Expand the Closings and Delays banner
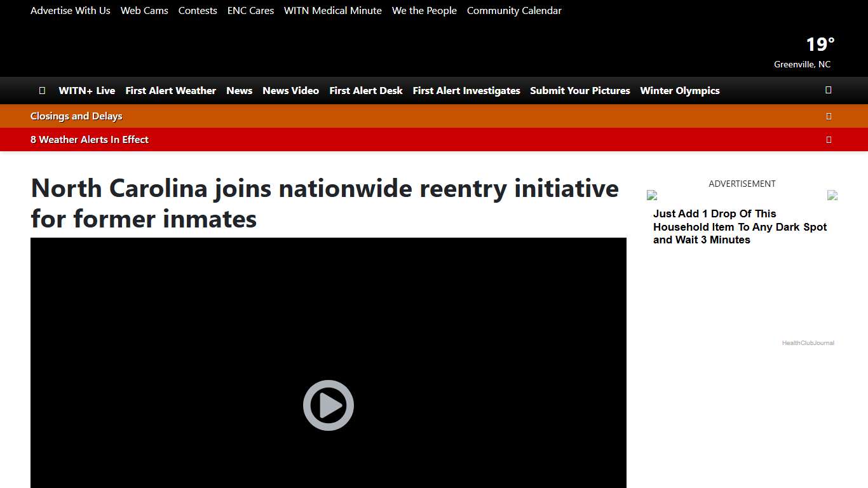 coord(829,116)
